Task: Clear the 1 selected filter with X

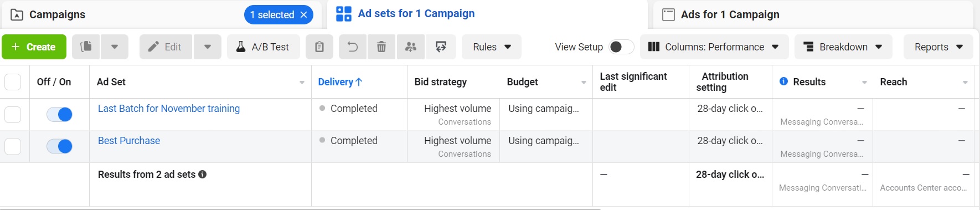Action: [x=303, y=15]
